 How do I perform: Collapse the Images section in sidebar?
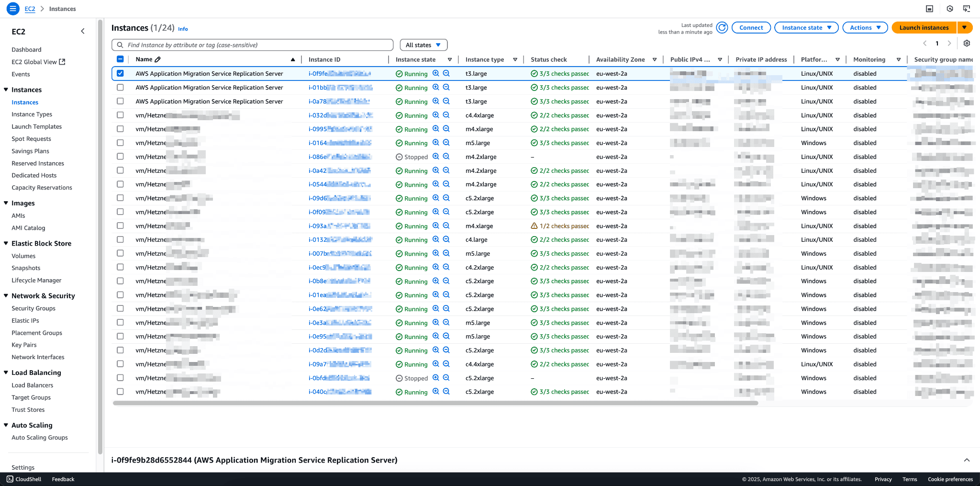(6, 203)
